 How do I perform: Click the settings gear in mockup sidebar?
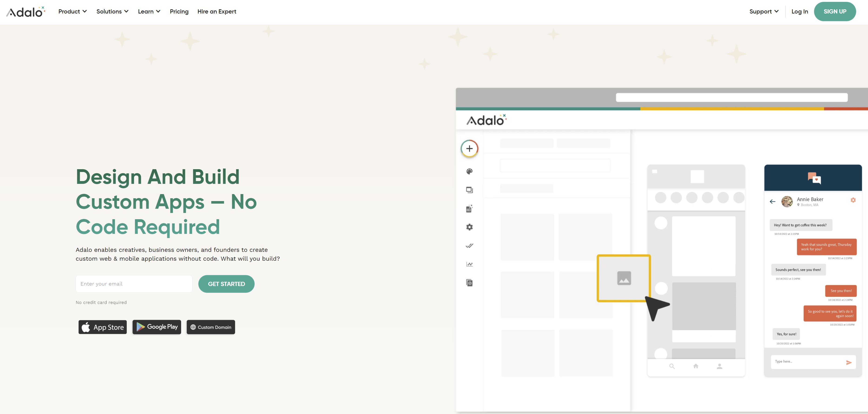[x=469, y=227]
